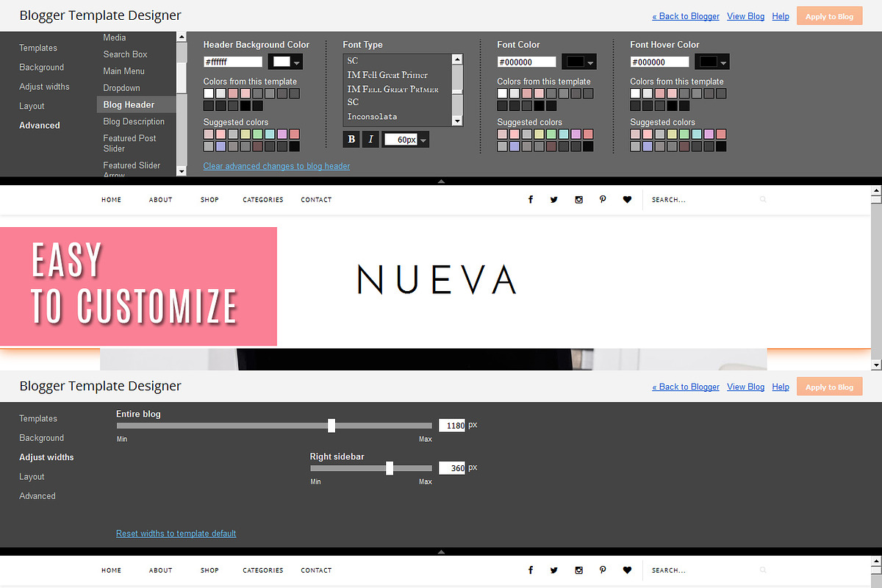Select Layout in the Blog Header designer
The height and width of the screenshot is (588, 882).
[32, 106]
